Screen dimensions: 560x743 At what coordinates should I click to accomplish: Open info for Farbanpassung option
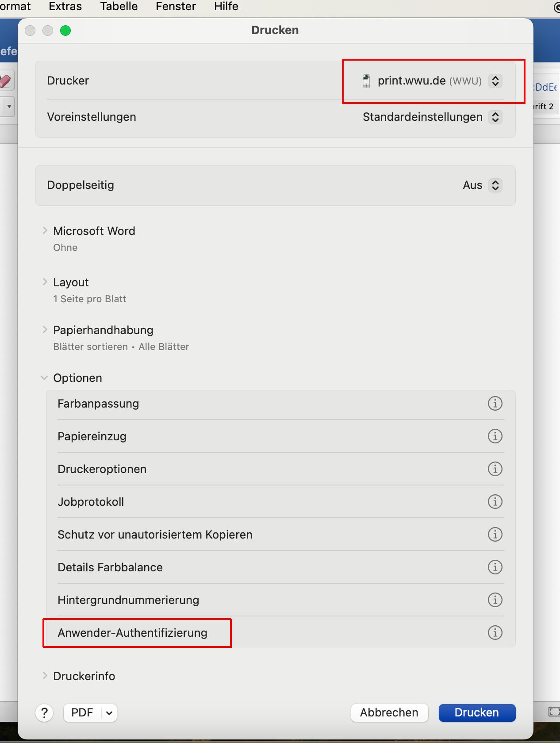pos(495,404)
